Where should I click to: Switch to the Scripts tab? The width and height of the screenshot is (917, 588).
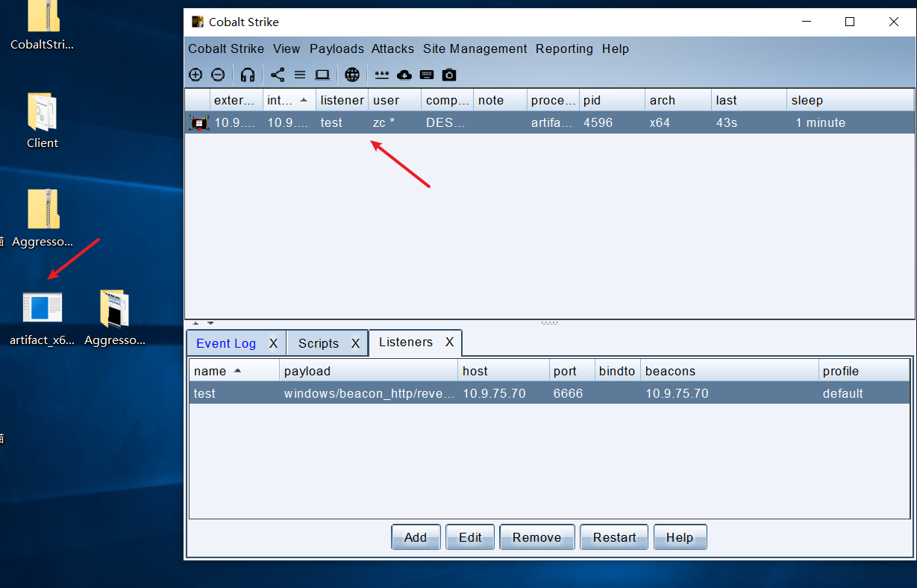319,343
